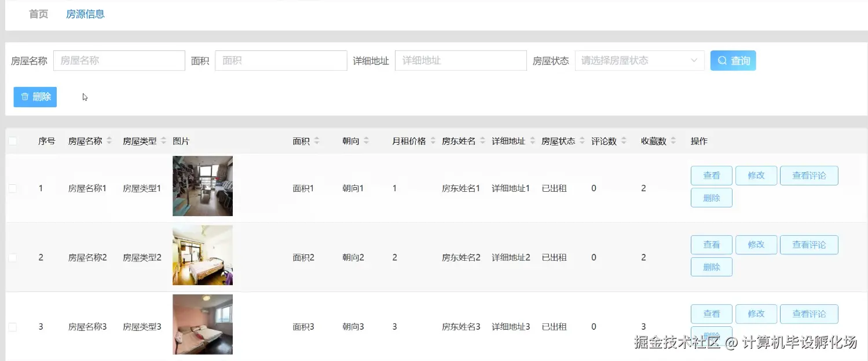Expand the 详细地址 column sort control
This screenshot has width=868, height=361.
click(x=533, y=140)
